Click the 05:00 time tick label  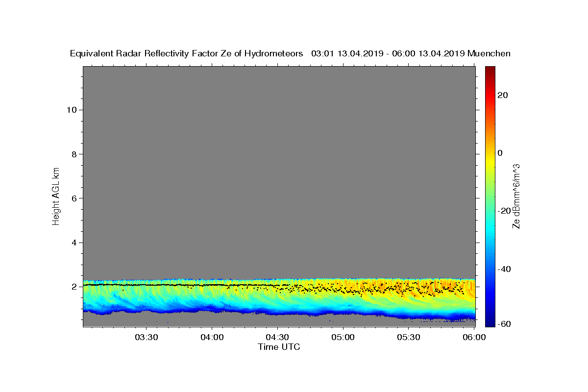point(343,337)
